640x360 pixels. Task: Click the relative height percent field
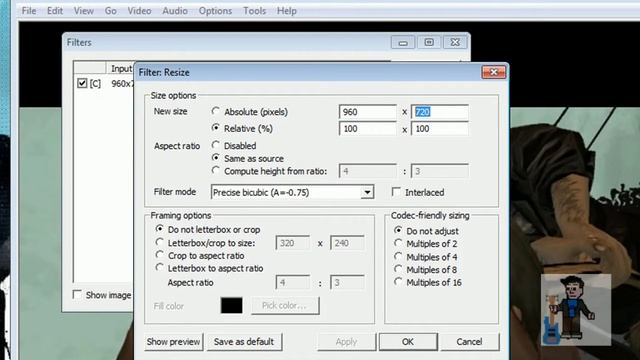pyautogui.click(x=440, y=129)
